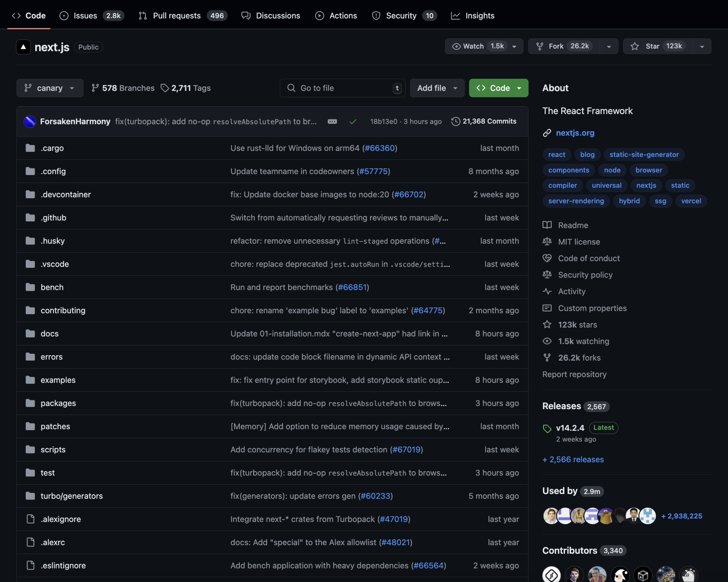Click the v14.2.4 release tag icon
The image size is (728, 582).
(x=547, y=428)
